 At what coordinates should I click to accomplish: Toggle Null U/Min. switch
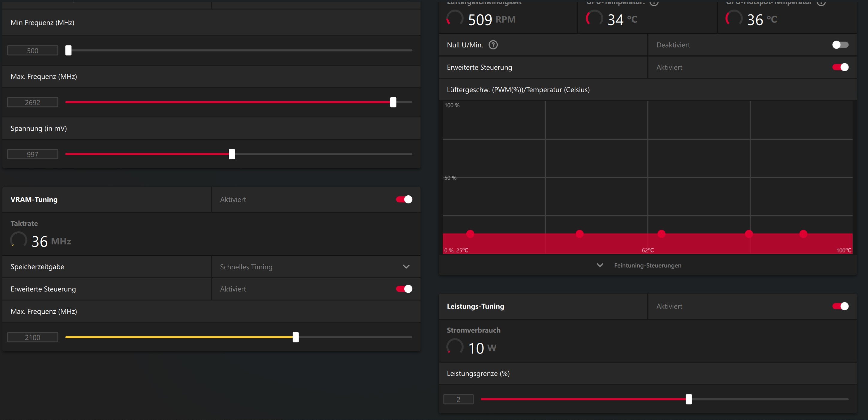pyautogui.click(x=840, y=45)
